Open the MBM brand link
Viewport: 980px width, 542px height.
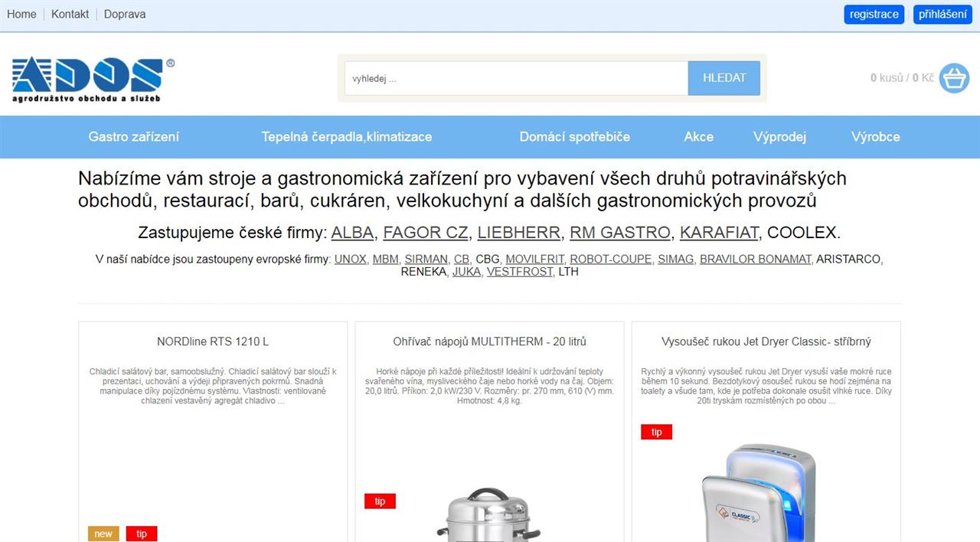tap(386, 260)
